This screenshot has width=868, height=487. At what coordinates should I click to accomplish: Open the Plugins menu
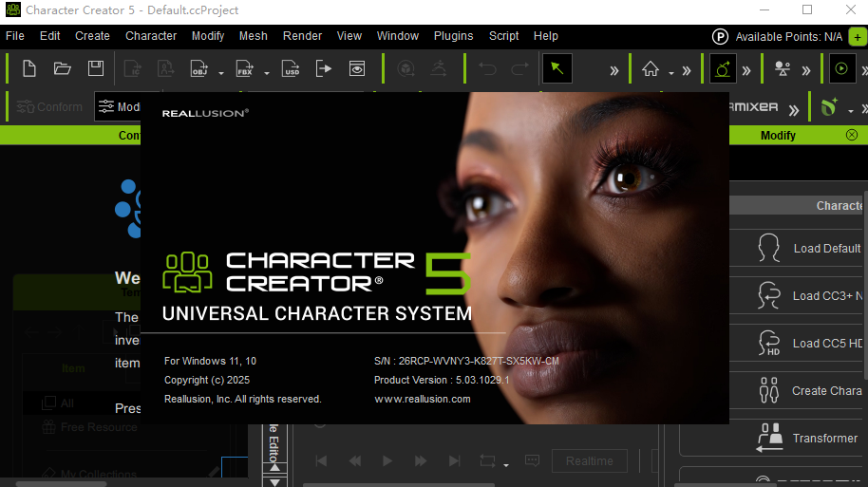(453, 36)
